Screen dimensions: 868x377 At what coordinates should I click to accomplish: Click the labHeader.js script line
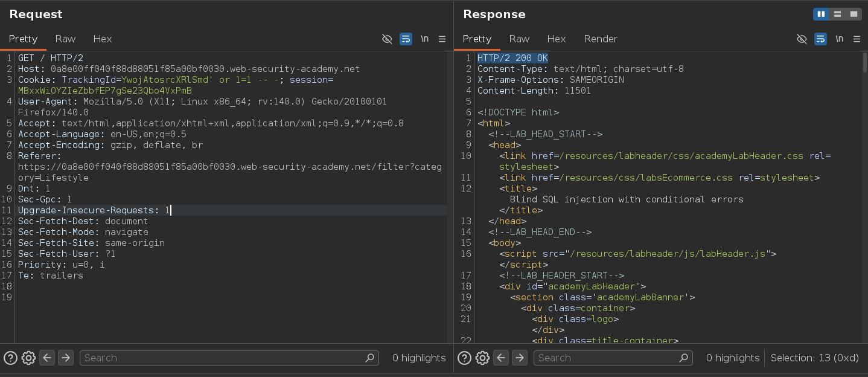[637, 254]
